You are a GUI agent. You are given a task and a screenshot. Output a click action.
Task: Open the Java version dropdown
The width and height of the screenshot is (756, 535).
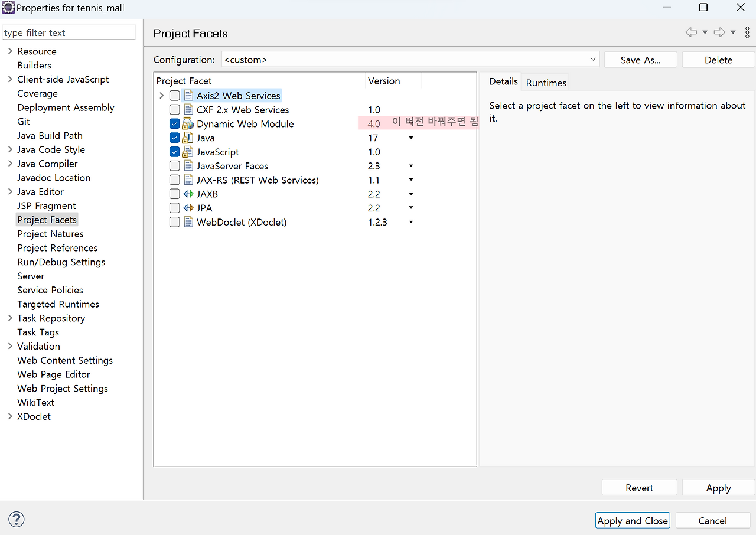tap(410, 138)
